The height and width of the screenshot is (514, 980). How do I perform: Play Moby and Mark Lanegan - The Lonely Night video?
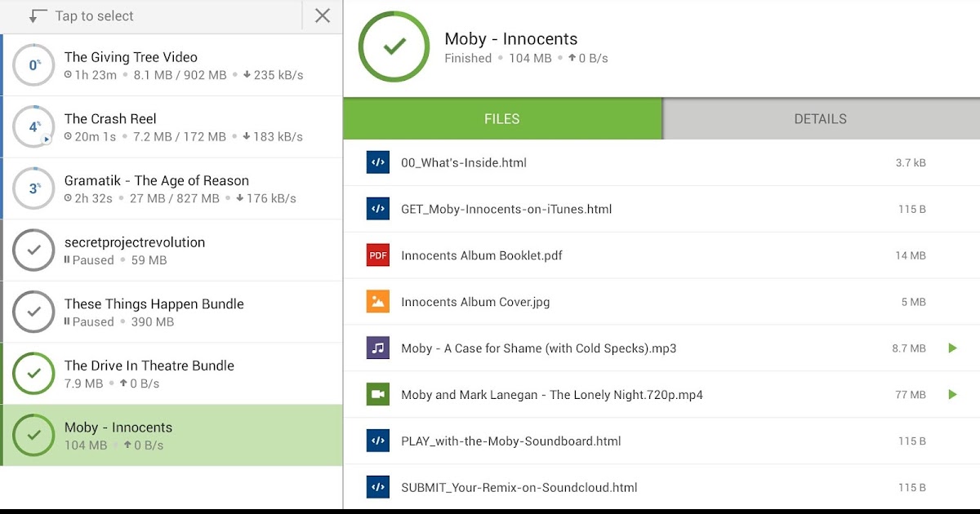tap(953, 394)
